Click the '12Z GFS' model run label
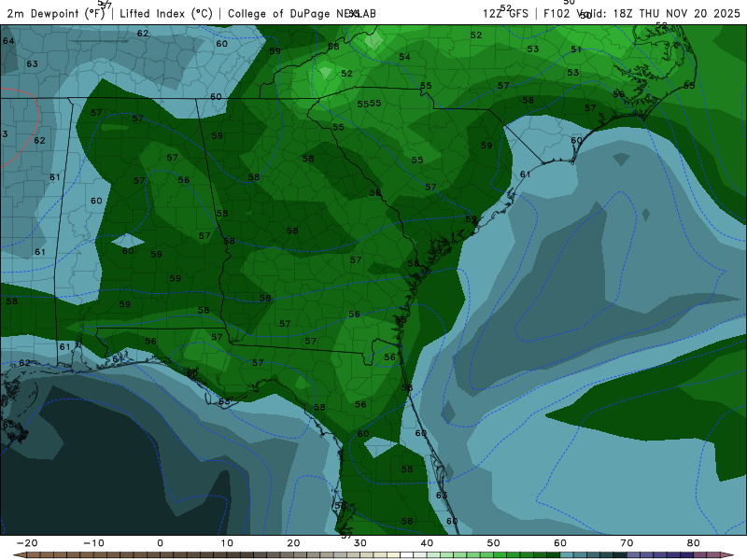The width and height of the screenshot is (747, 560). [505, 13]
